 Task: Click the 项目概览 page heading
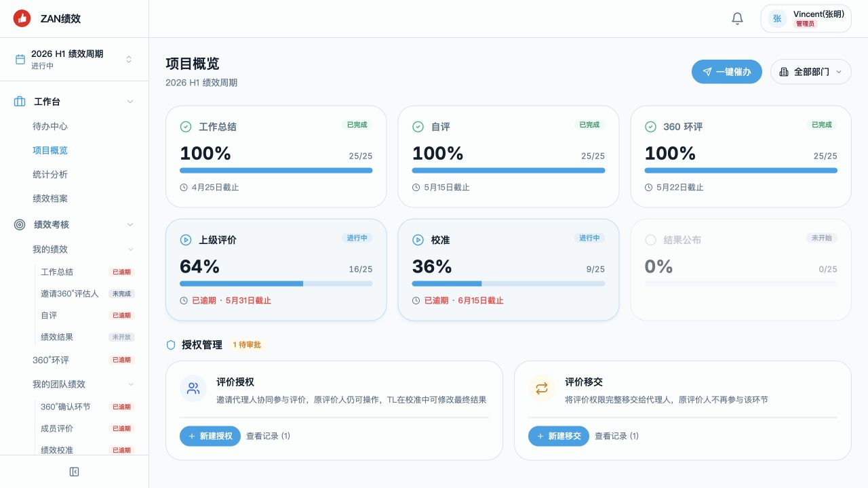point(193,64)
